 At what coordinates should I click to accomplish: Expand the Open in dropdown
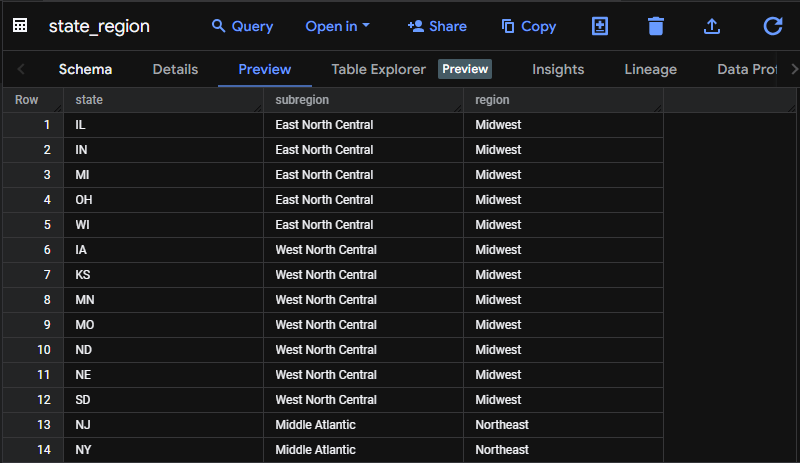pyautogui.click(x=337, y=26)
